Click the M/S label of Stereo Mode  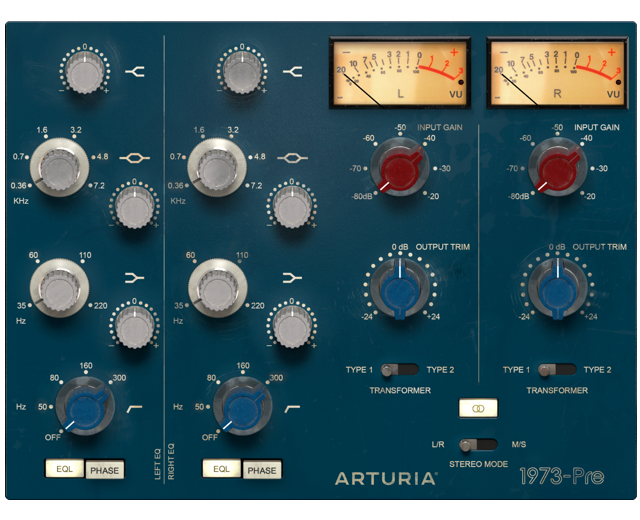[519, 444]
